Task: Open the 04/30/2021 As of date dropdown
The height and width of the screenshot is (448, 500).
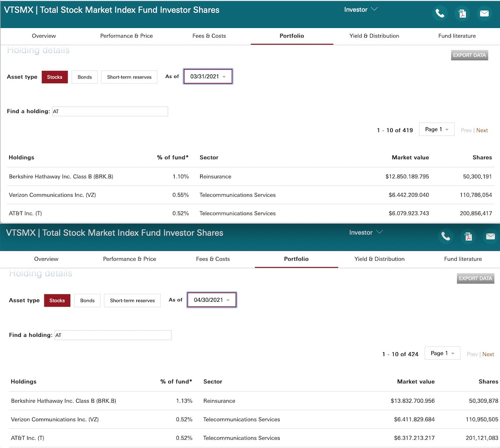Action: pos(212,300)
